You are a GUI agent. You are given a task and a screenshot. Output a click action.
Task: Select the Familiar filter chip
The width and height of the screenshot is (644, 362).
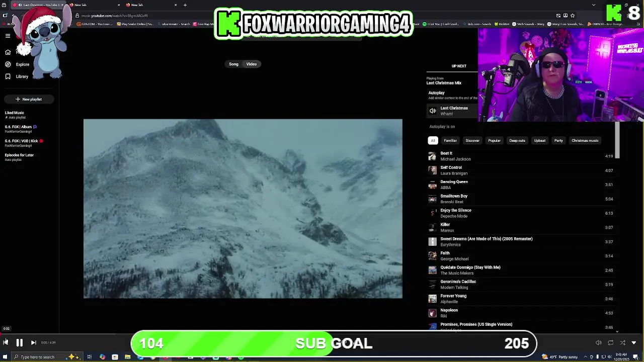[x=450, y=140]
